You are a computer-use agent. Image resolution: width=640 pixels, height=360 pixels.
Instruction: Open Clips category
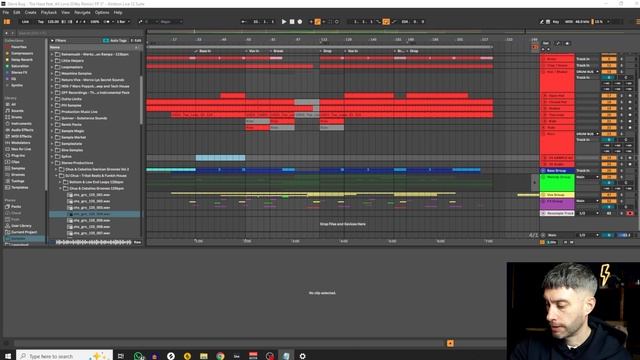pos(16,162)
